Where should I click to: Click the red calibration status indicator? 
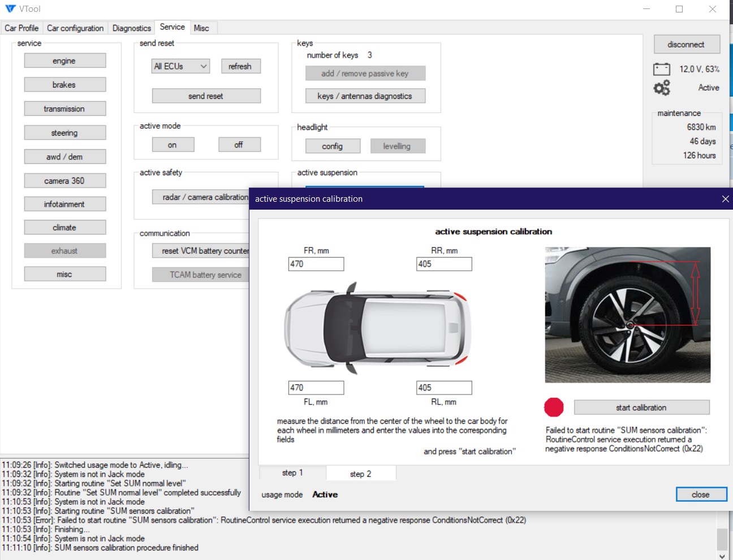554,407
